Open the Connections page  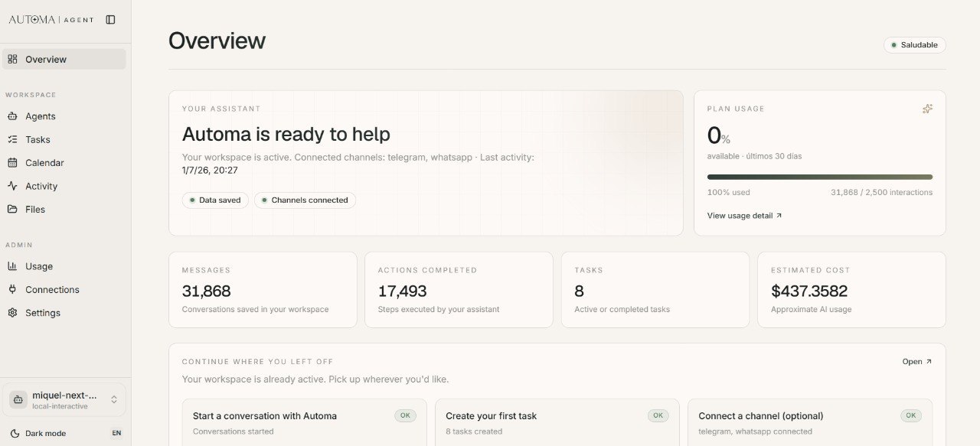[64, 289]
